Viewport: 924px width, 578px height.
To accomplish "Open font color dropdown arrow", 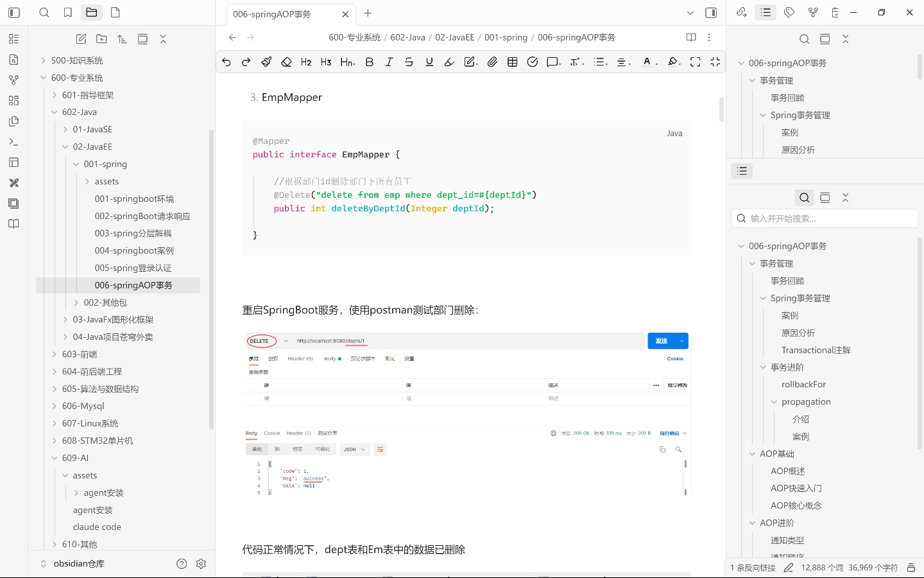I will point(656,63).
